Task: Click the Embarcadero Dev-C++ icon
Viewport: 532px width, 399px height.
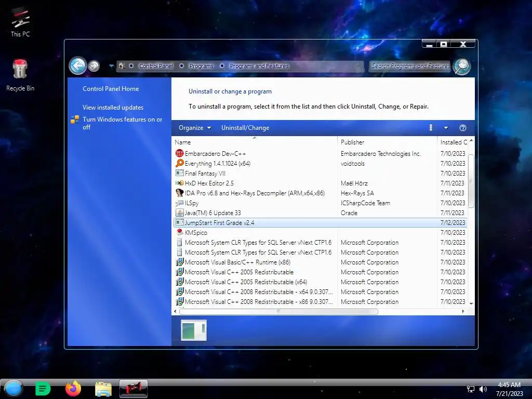Action: click(x=179, y=153)
